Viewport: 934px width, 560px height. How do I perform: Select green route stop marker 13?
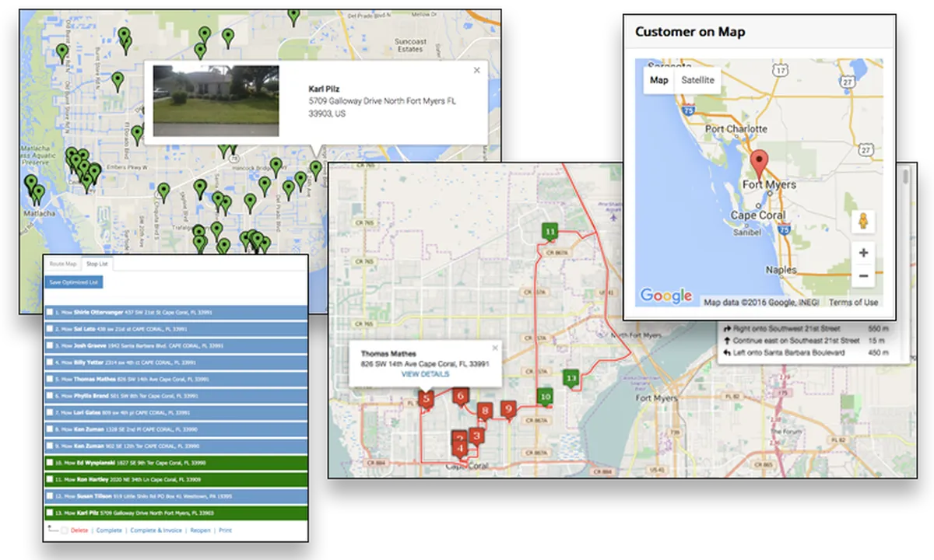pos(571,379)
